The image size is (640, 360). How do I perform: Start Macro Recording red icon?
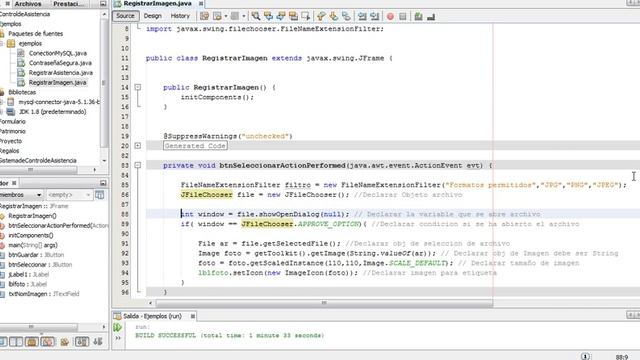(x=390, y=16)
